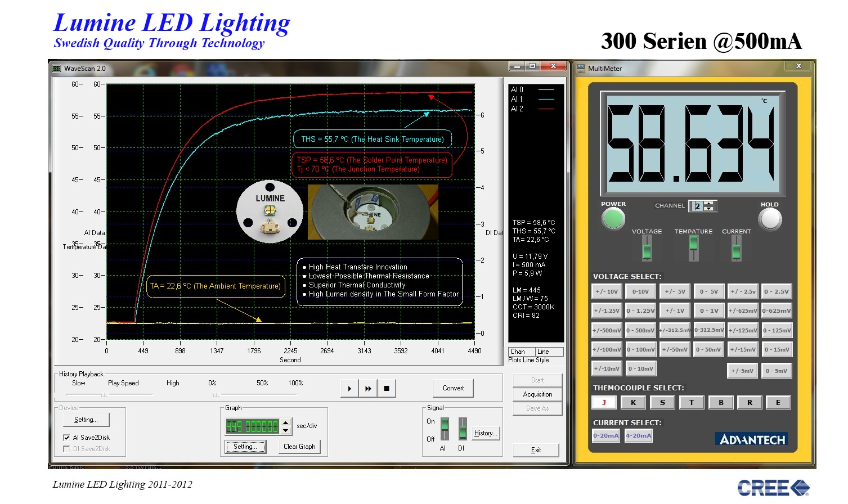The height and width of the screenshot is (504, 848).
Task: Select the +/-625mV voltage range
Action: tap(743, 310)
